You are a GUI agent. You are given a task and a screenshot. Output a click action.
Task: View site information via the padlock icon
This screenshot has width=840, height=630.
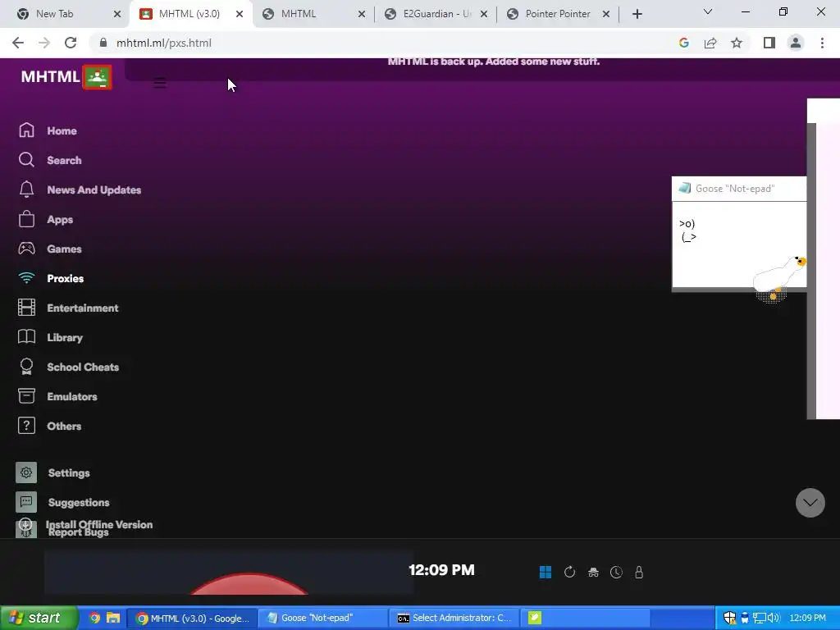coord(103,43)
